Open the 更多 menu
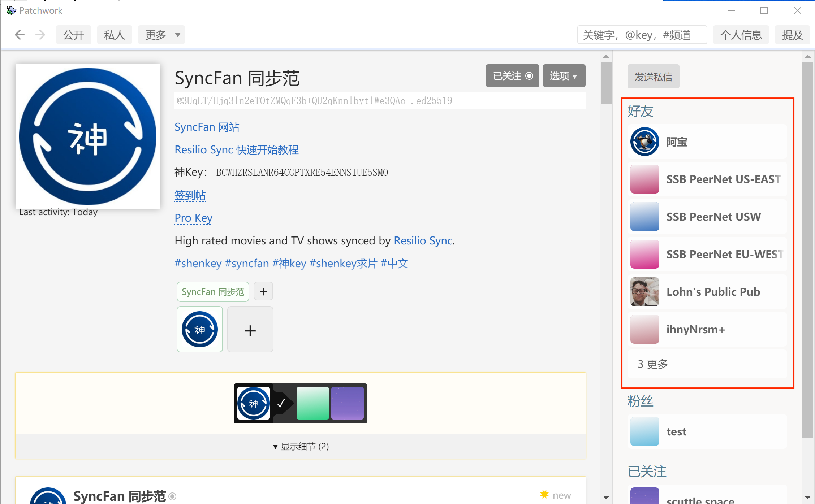 click(x=155, y=35)
